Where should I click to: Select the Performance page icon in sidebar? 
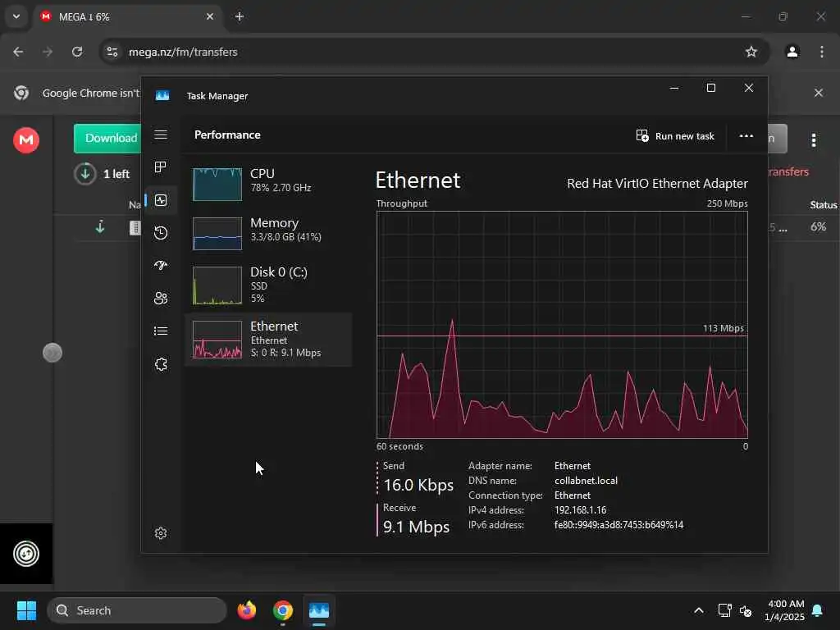click(161, 200)
